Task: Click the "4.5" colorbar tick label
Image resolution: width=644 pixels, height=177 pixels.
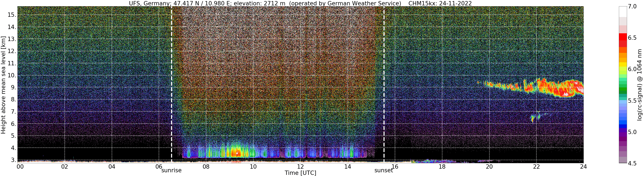Action: (632, 163)
